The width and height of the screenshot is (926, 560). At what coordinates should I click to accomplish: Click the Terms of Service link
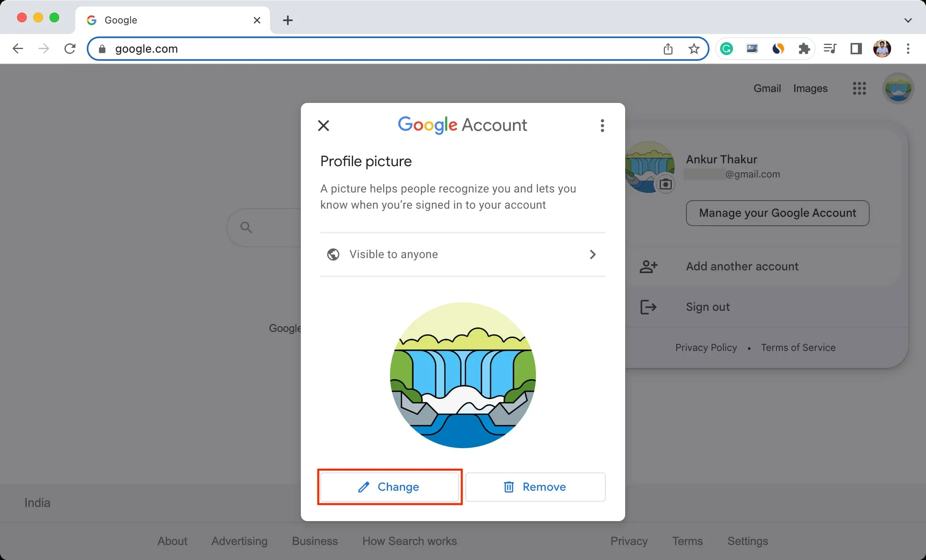coord(798,347)
